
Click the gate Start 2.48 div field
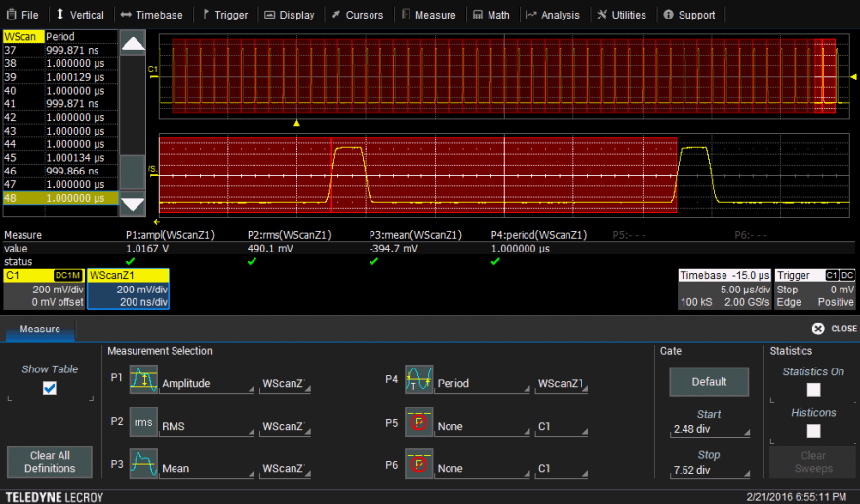pos(709,429)
